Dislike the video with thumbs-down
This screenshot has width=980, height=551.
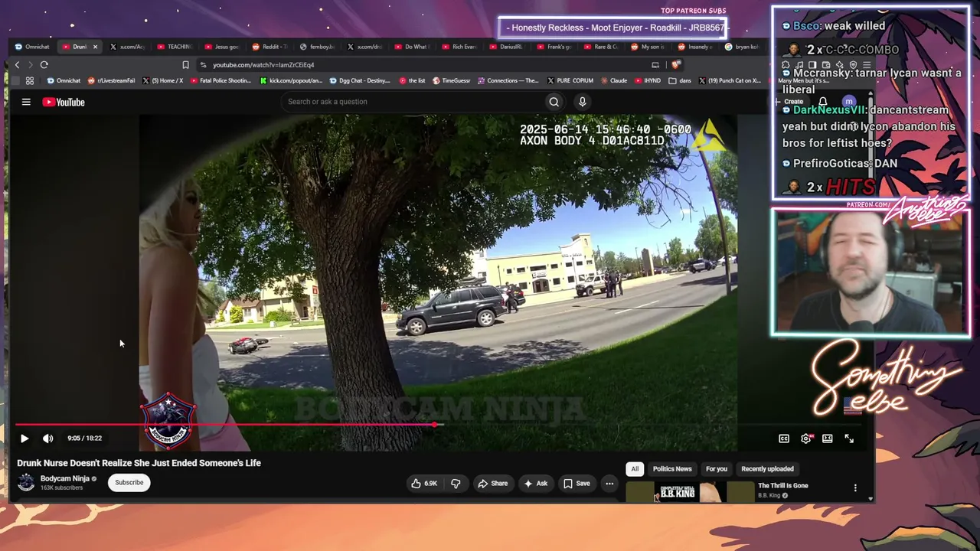pos(456,484)
